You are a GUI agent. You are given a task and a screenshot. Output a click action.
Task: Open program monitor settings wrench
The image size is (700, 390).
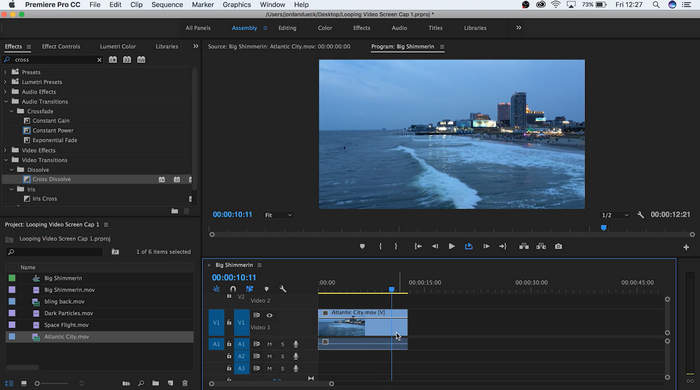pyautogui.click(x=641, y=215)
